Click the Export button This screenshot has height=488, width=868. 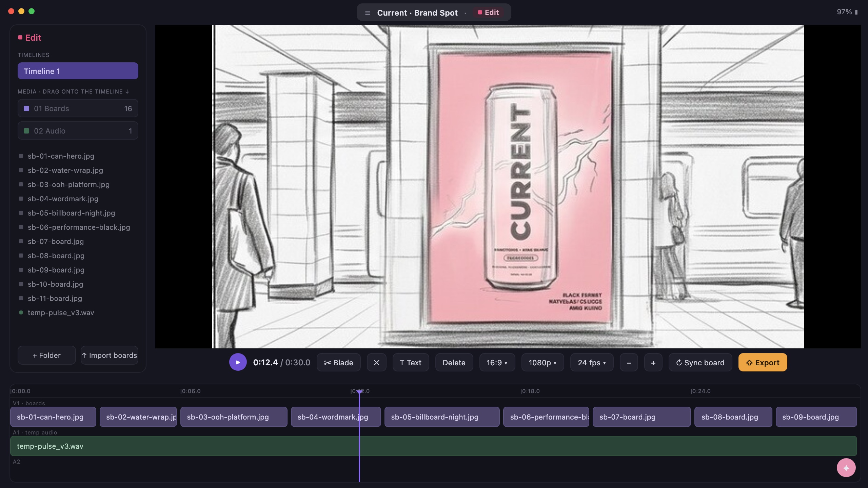(x=763, y=363)
